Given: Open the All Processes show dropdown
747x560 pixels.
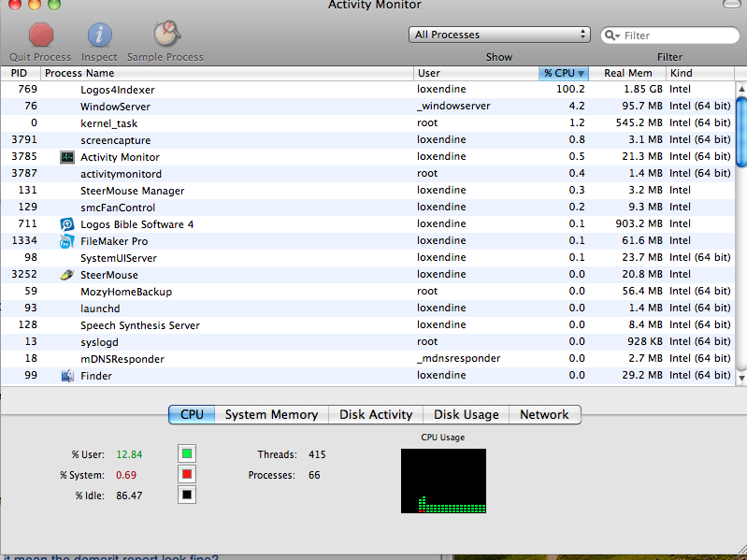Looking at the screenshot, I should [x=499, y=35].
